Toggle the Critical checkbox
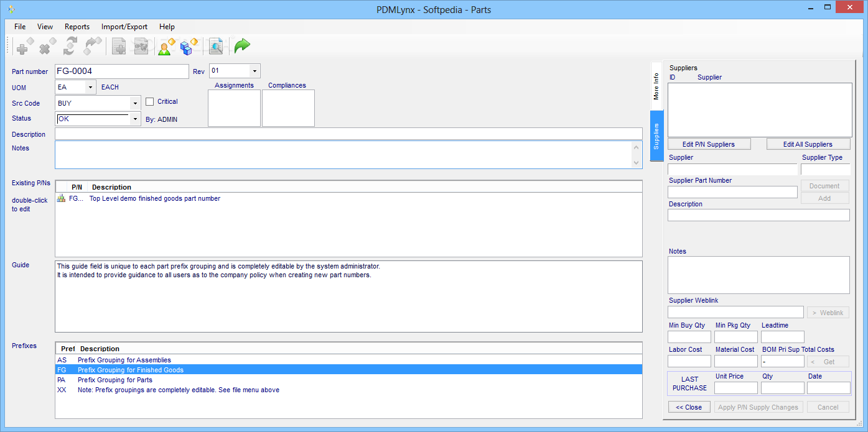868x432 pixels. 149,101
